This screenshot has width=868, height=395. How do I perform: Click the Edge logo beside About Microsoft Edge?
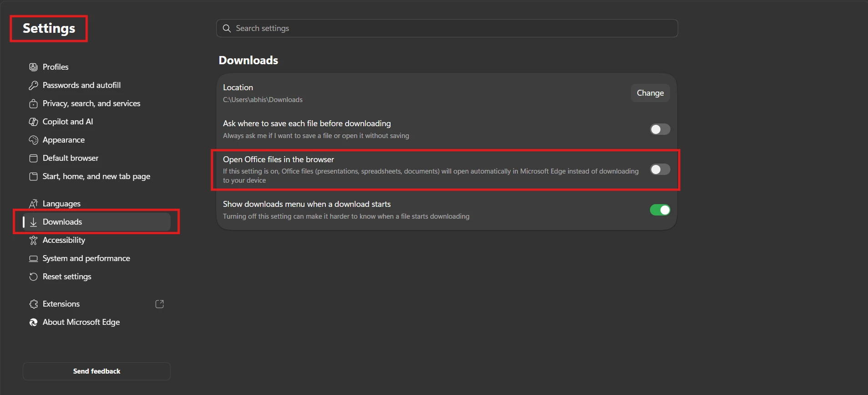tap(33, 322)
